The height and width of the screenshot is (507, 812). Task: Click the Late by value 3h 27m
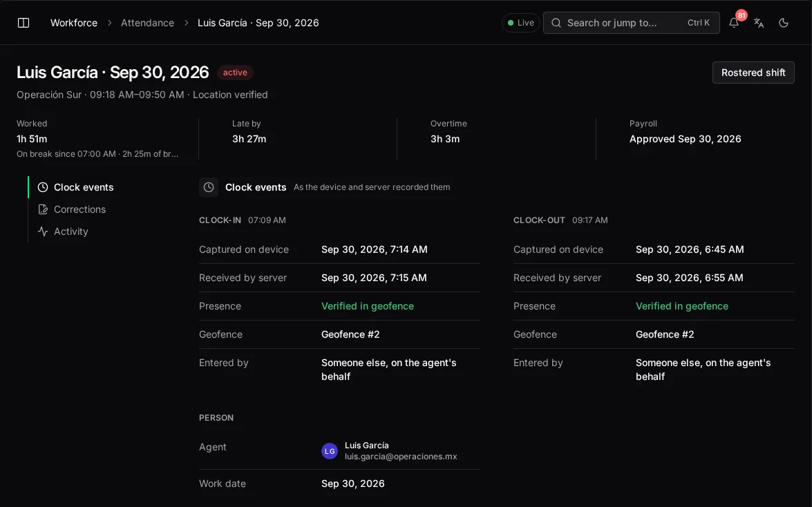(x=249, y=139)
